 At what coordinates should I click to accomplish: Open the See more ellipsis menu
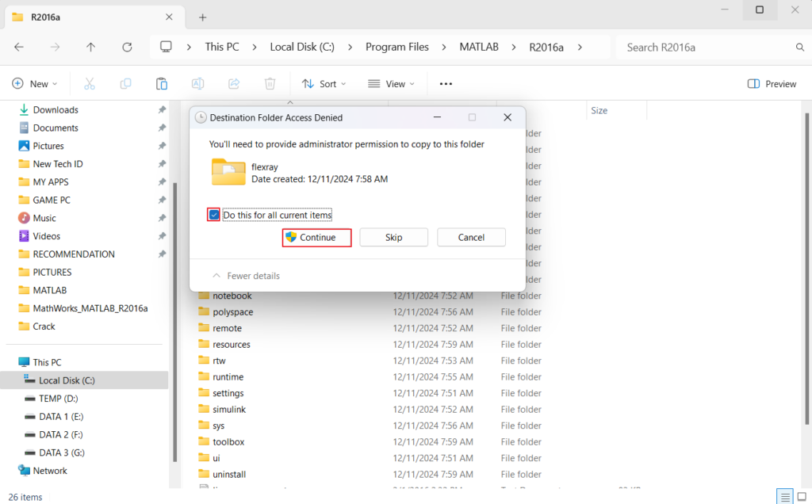tap(445, 83)
